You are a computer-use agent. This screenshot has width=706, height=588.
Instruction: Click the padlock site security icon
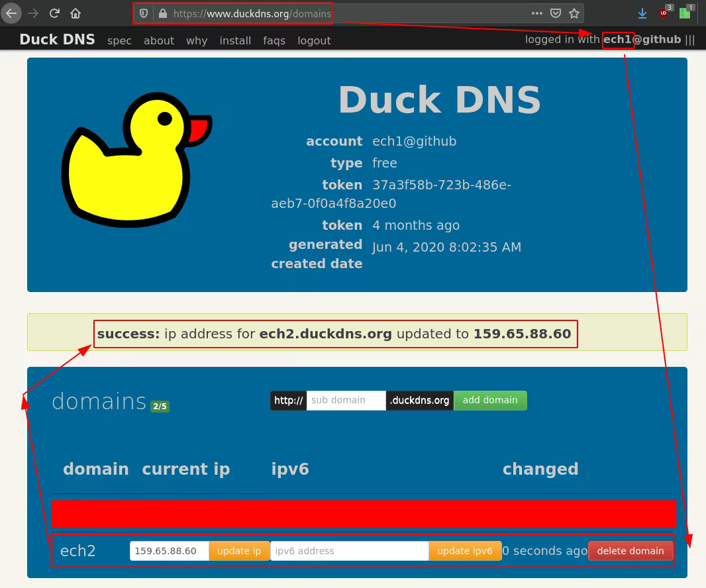click(x=163, y=13)
